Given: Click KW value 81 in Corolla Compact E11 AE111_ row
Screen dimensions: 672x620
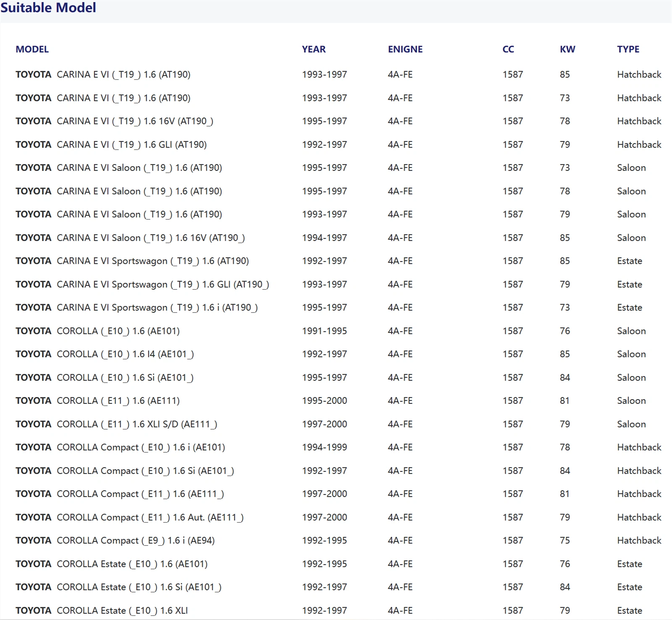Looking at the screenshot, I should click(565, 494).
